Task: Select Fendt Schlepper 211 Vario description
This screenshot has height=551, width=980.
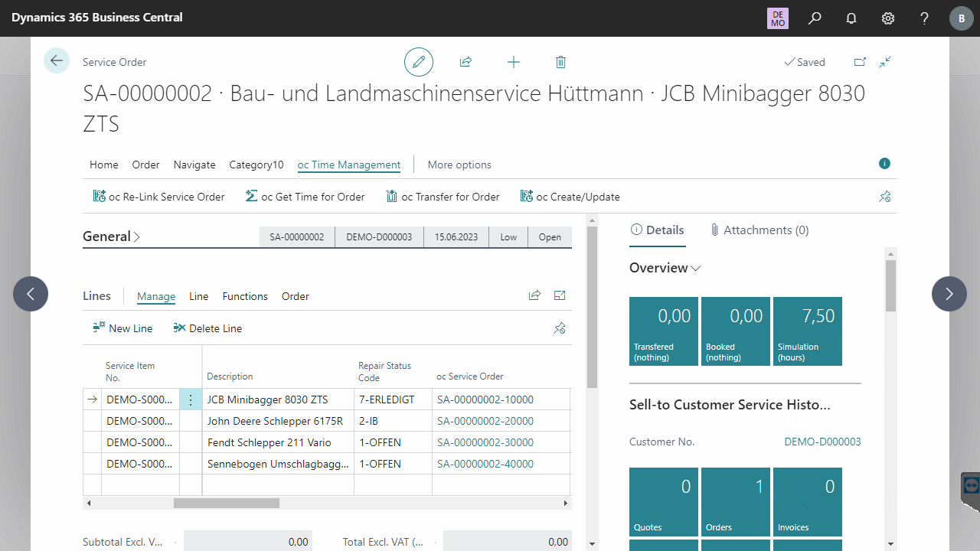Action: click(278, 442)
